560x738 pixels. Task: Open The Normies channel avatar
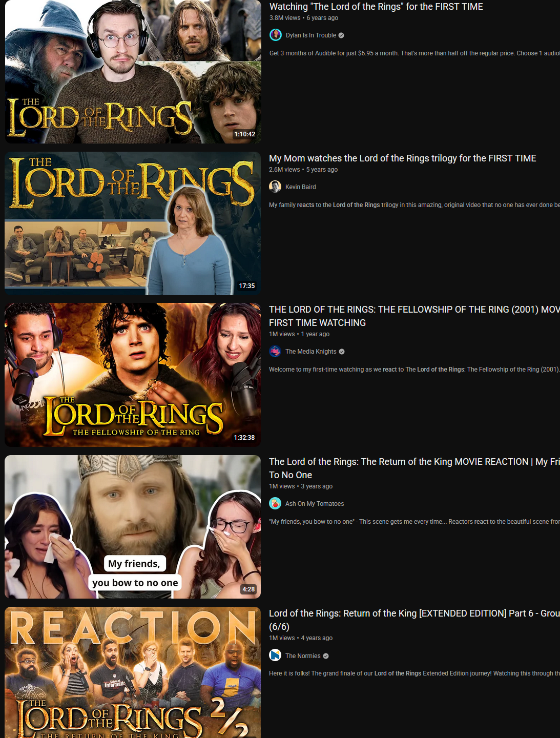pyautogui.click(x=275, y=655)
